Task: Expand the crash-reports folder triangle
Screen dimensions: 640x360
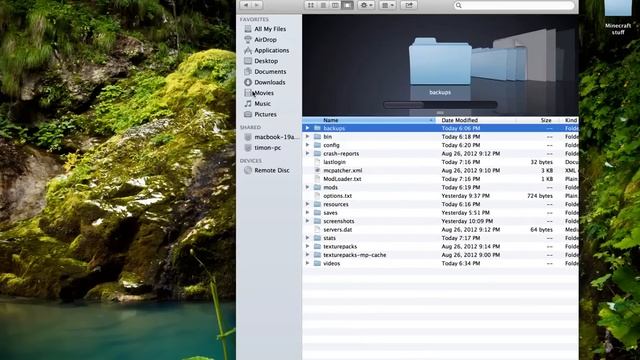Action: click(x=308, y=153)
